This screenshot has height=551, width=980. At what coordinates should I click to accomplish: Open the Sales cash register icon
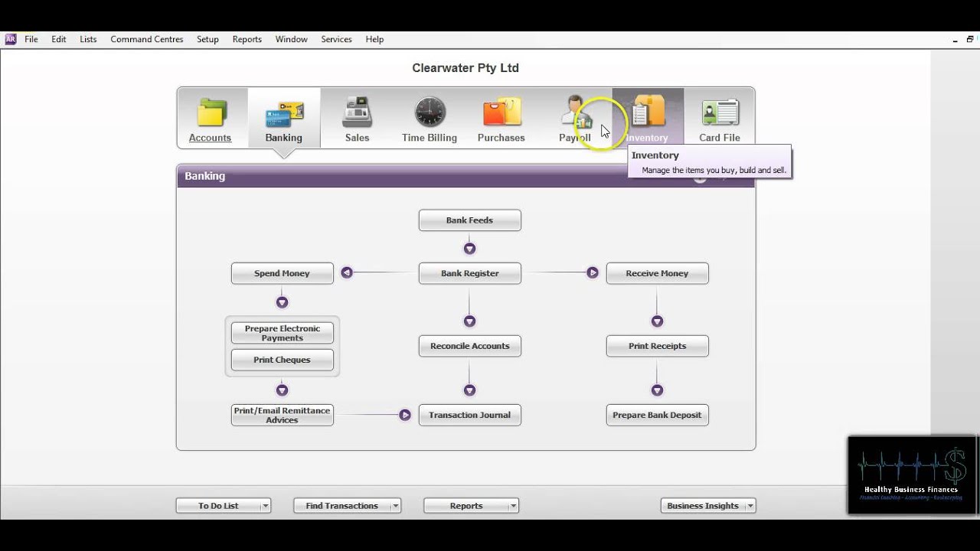tap(357, 112)
